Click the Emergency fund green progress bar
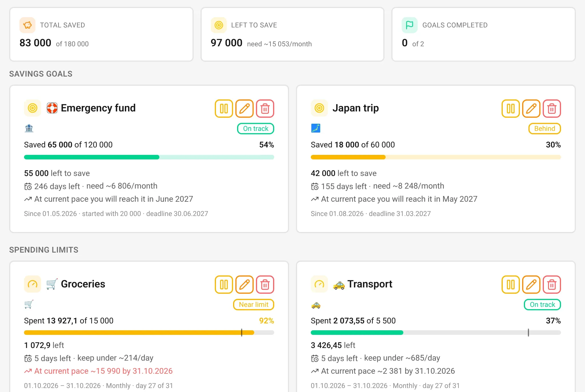 (x=149, y=157)
